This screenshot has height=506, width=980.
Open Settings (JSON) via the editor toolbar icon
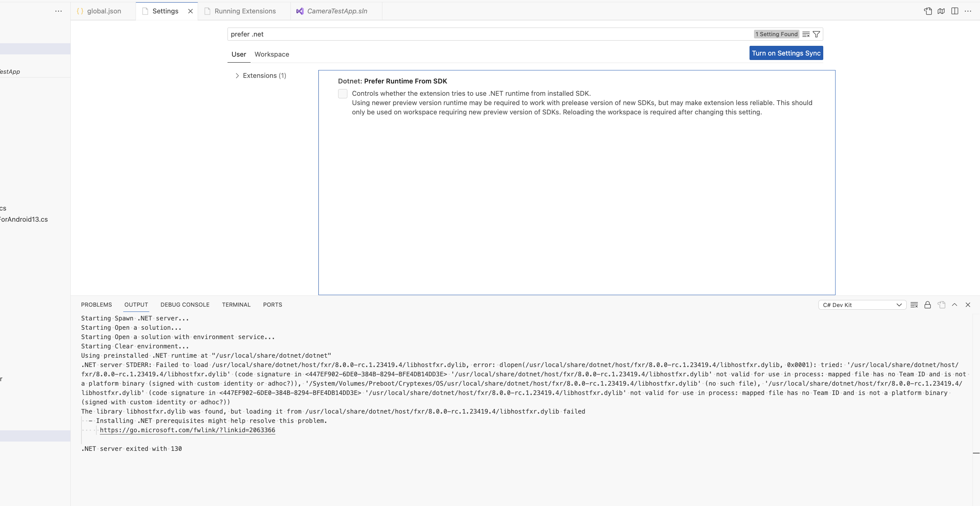[x=928, y=11]
